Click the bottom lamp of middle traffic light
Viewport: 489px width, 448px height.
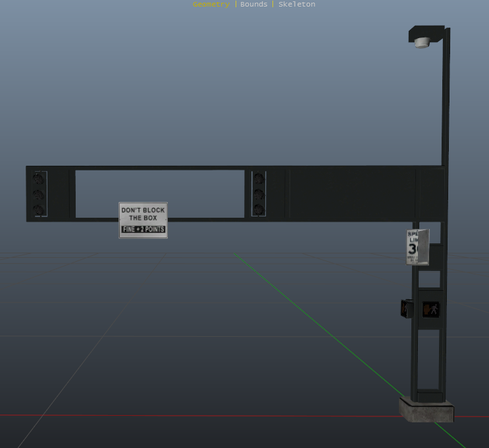[259, 210]
